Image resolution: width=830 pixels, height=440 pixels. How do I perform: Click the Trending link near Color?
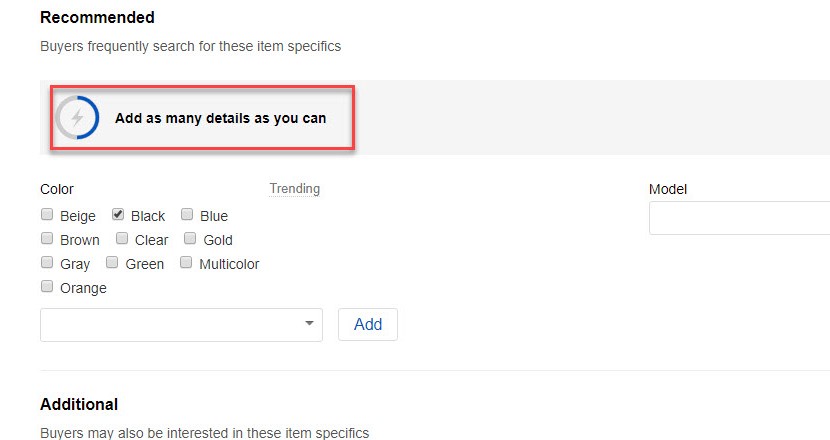point(295,188)
